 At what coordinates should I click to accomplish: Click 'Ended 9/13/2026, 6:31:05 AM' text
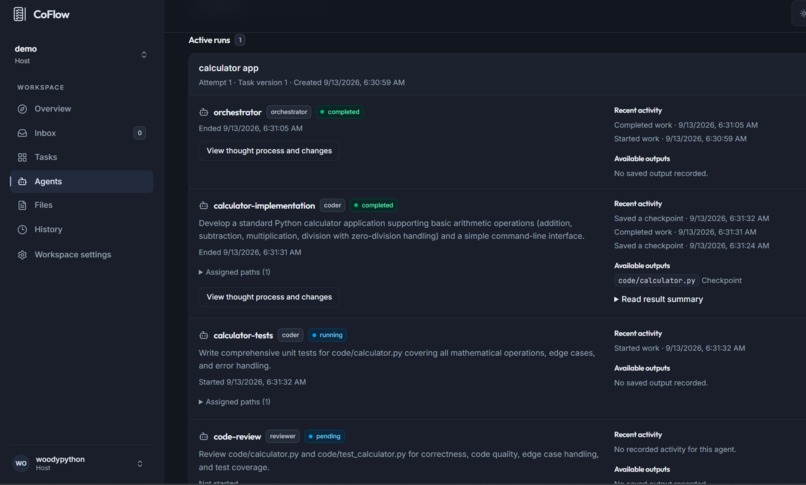(251, 128)
